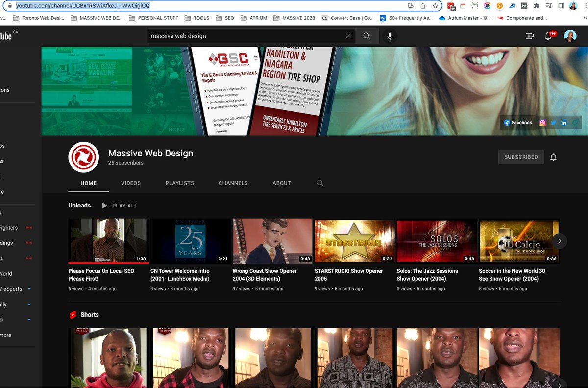Open the Create video camera icon

529,36
